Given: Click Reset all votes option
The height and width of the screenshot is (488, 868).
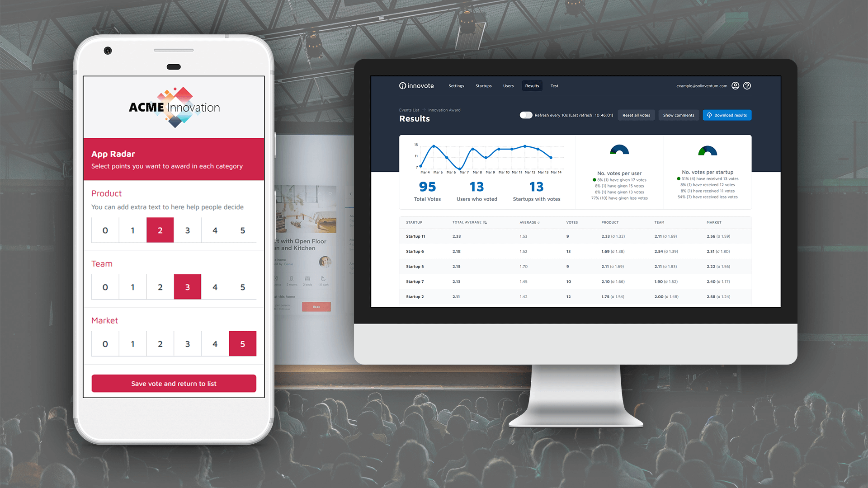Looking at the screenshot, I should 635,114.
